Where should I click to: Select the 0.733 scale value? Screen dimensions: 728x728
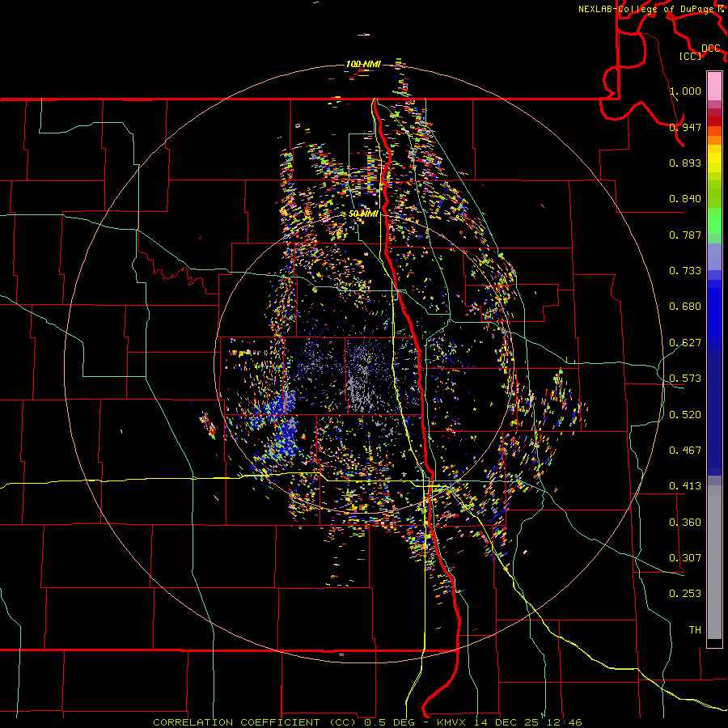coord(685,271)
